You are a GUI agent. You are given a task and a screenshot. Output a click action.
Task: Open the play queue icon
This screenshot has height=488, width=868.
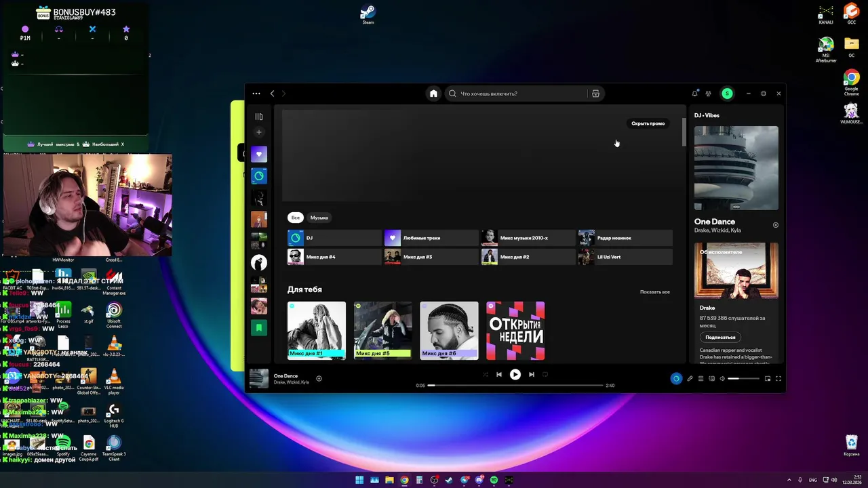pyautogui.click(x=701, y=379)
